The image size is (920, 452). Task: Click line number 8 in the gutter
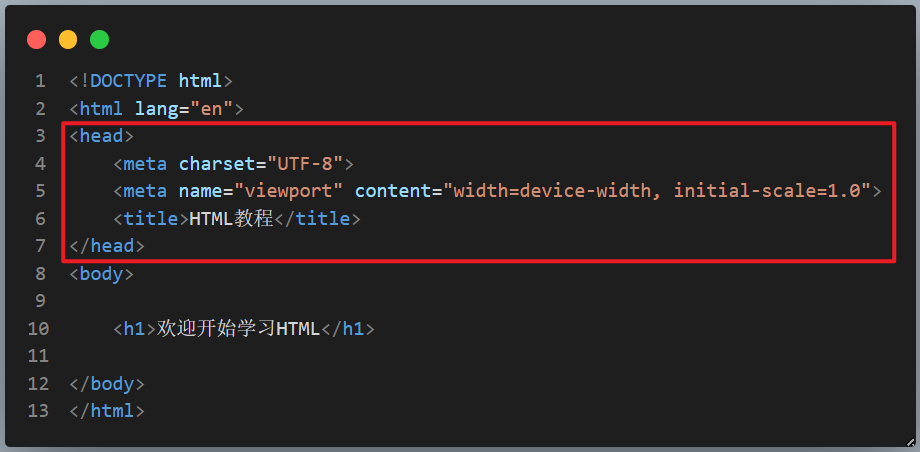pyautogui.click(x=40, y=273)
